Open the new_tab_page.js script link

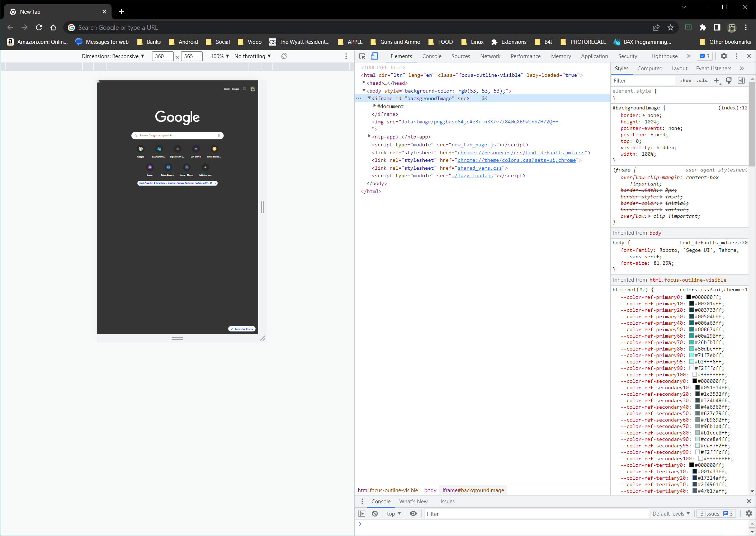click(473, 145)
